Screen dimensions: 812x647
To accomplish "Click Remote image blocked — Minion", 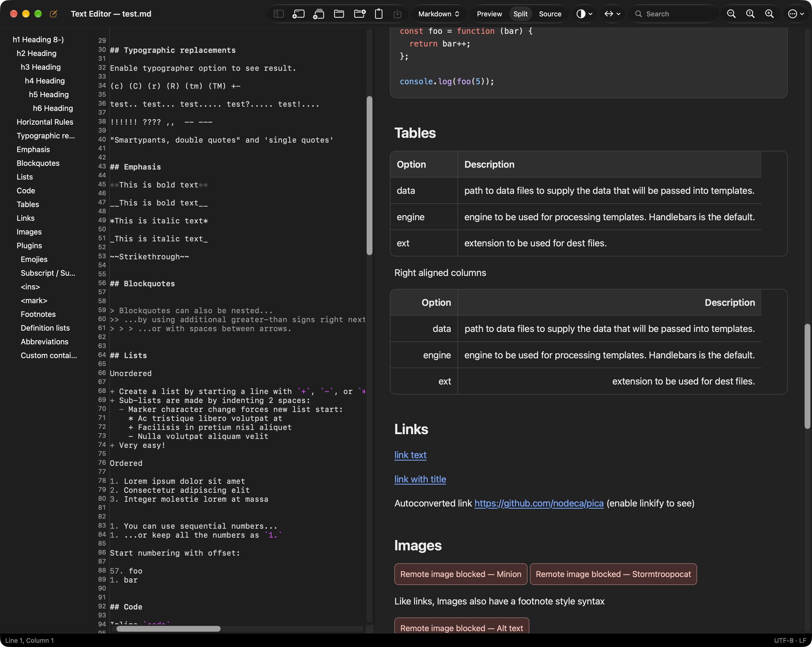I will point(461,574).
